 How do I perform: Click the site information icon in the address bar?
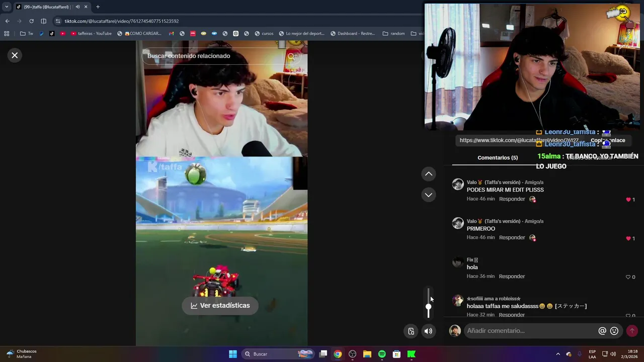tap(58, 21)
